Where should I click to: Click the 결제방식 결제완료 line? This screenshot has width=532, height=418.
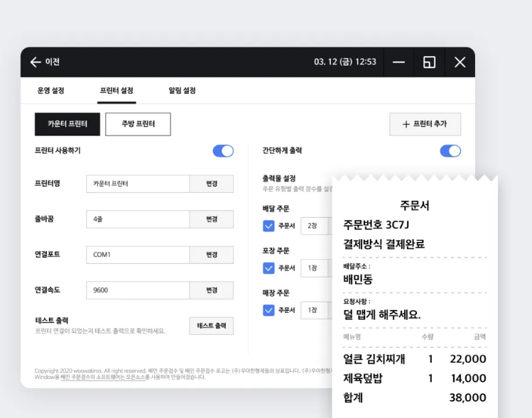tap(384, 244)
